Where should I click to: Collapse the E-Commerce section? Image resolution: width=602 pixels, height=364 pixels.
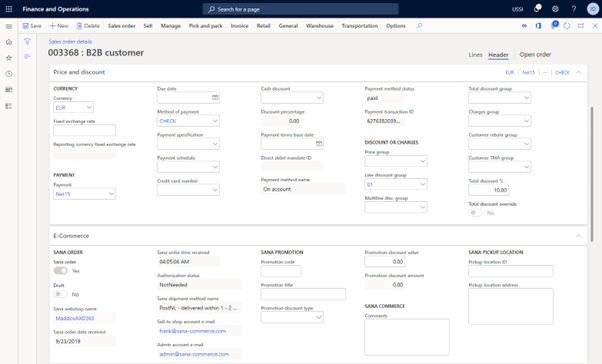[x=579, y=236]
